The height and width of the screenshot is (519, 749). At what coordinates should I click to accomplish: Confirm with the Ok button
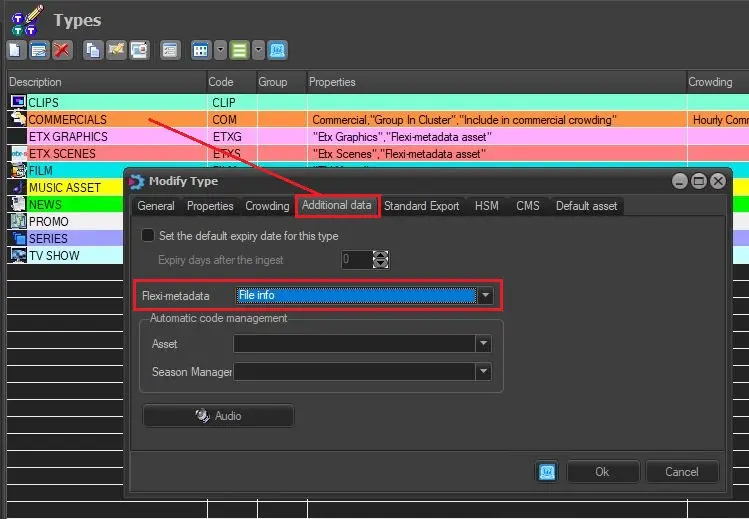(602, 471)
